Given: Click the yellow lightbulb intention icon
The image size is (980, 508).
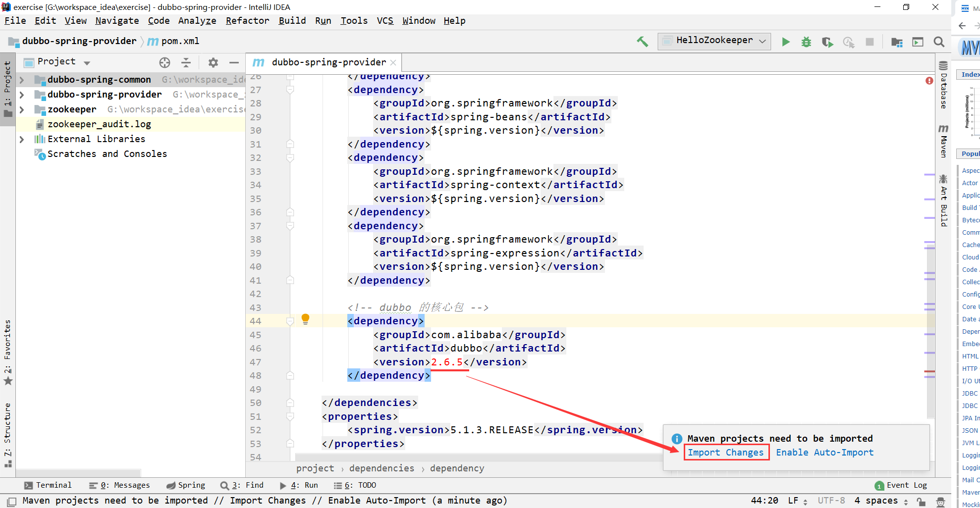Looking at the screenshot, I should point(306,319).
